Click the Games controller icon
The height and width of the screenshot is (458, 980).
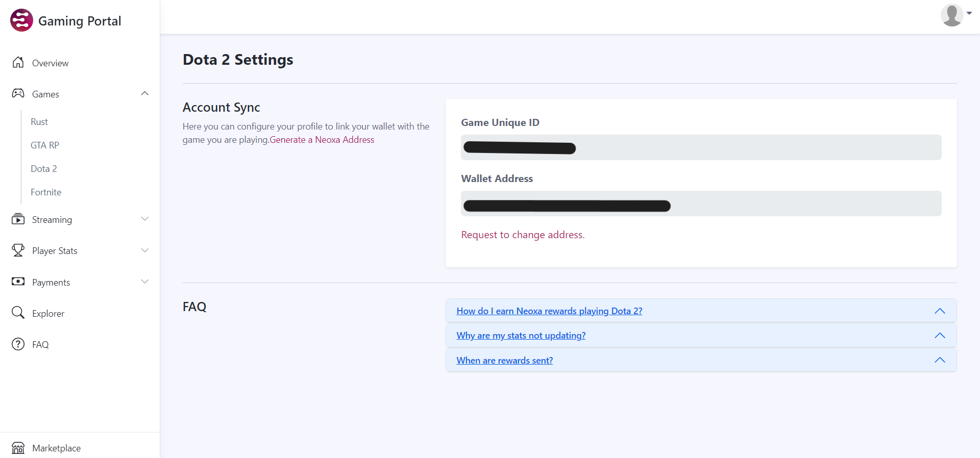18,93
